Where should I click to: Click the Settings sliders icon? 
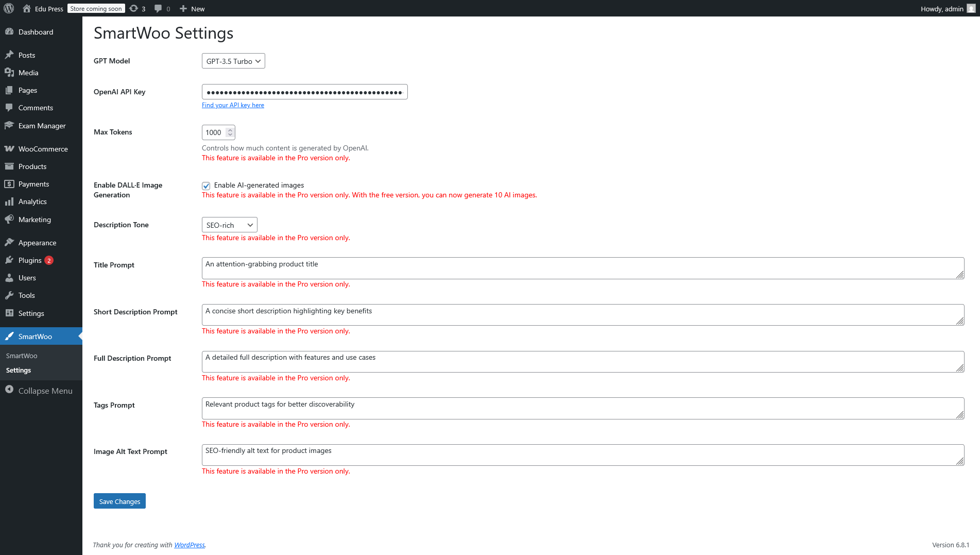(x=9, y=313)
